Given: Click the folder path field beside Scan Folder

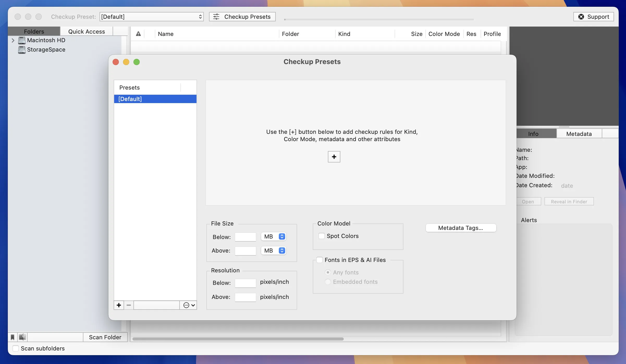Looking at the screenshot, I should (x=55, y=337).
